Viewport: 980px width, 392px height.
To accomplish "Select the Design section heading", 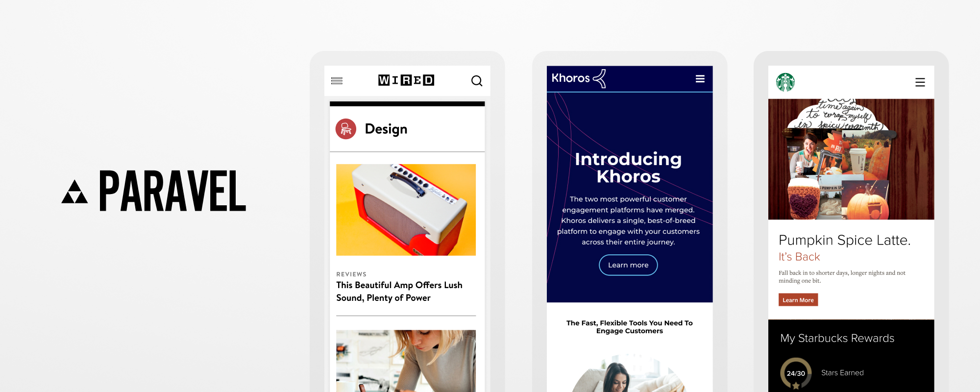I will point(386,129).
